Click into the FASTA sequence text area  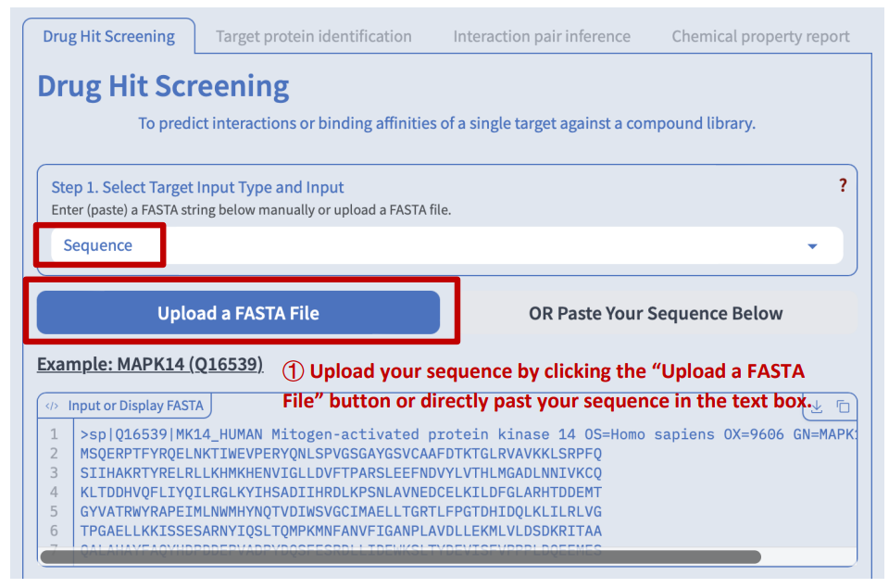[x=463, y=491]
